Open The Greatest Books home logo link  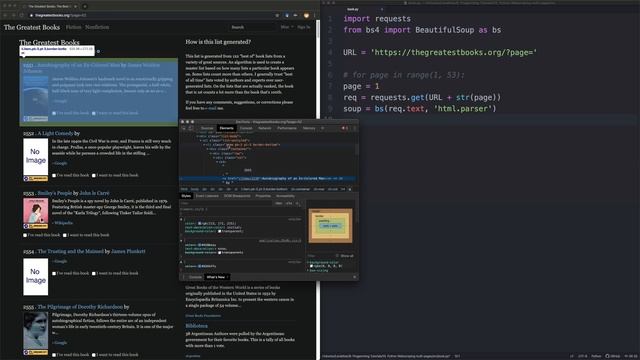(x=32, y=27)
